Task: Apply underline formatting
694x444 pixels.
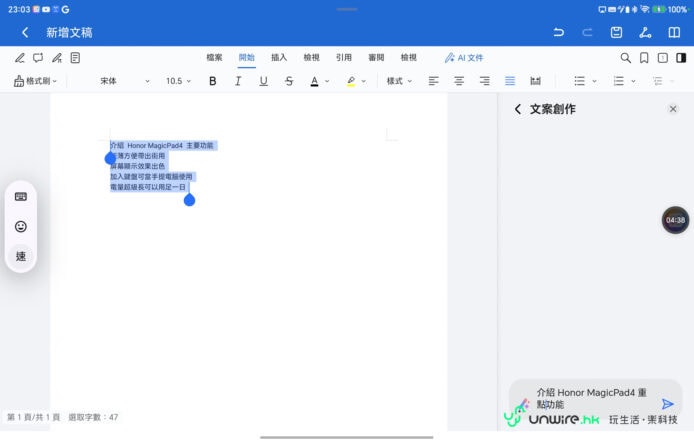Action: tap(263, 81)
